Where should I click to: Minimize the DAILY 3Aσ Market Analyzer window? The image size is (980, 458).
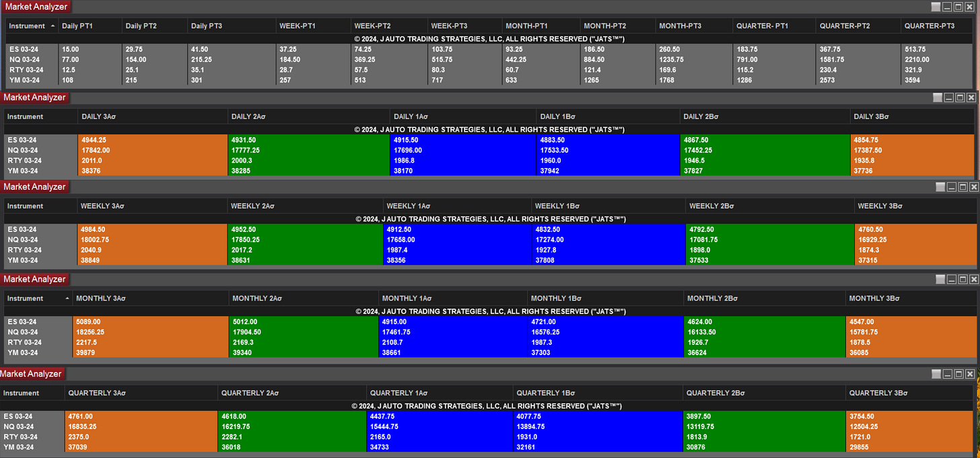coord(948,98)
